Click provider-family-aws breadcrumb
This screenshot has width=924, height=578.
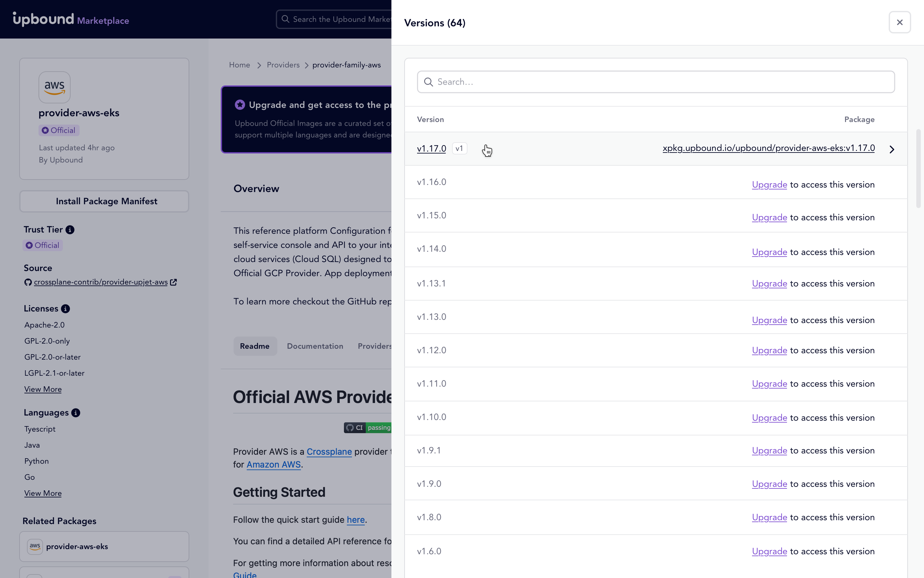pyautogui.click(x=346, y=65)
